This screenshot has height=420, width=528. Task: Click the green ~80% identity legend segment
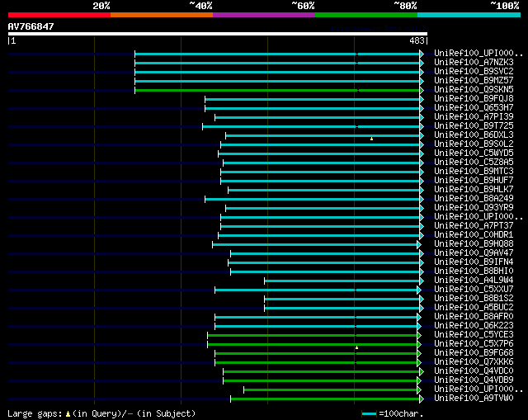[366, 15]
